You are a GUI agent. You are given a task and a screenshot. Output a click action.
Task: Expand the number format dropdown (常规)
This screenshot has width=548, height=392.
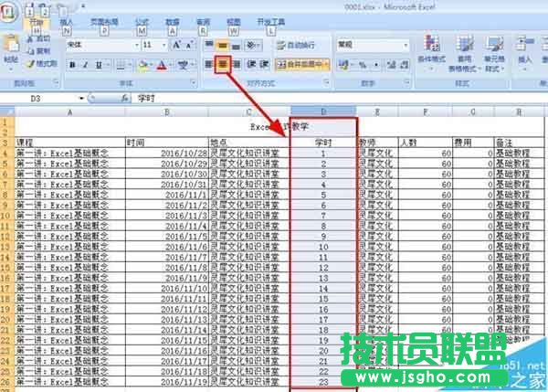405,45
